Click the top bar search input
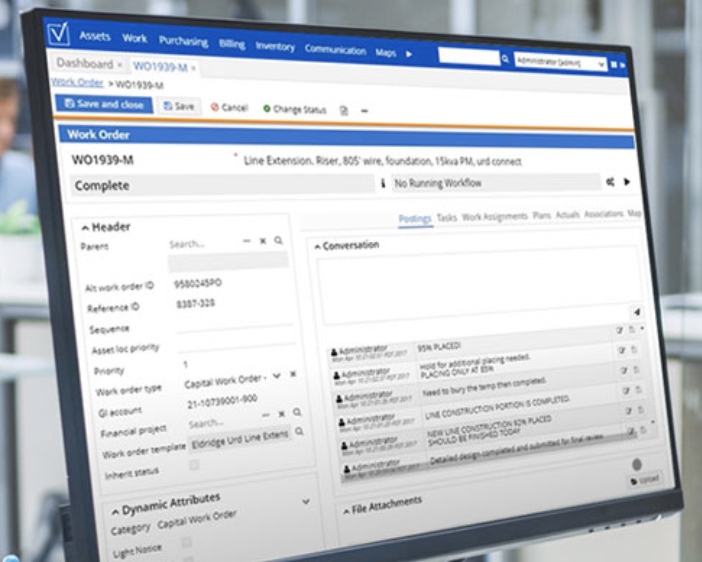Screen dimensions: 702x562 [x=469, y=57]
